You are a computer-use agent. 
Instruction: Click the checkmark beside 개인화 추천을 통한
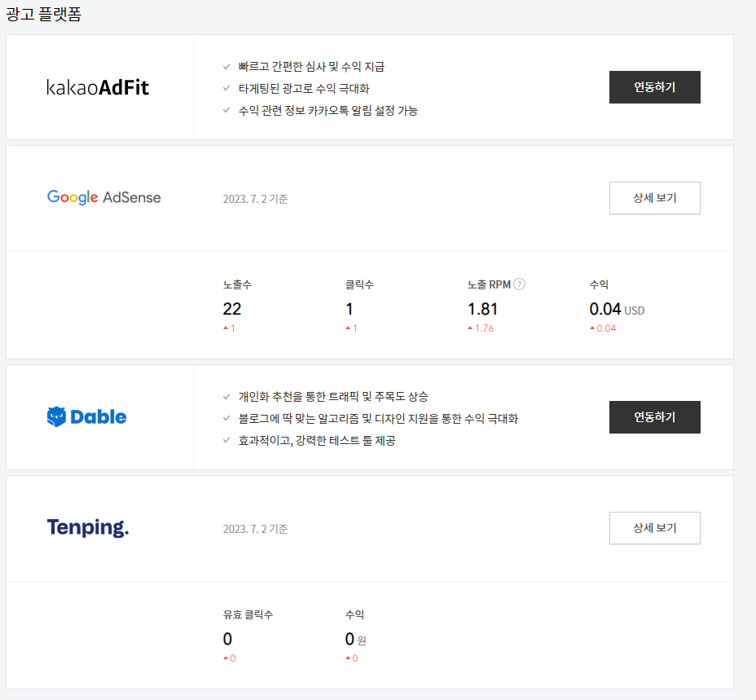tap(226, 397)
